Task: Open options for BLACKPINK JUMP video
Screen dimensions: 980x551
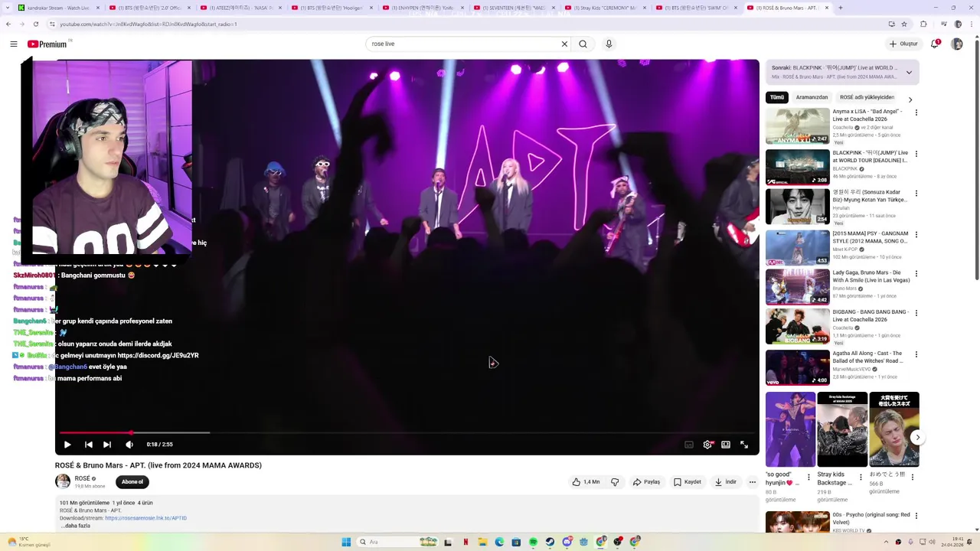Action: [916, 154]
